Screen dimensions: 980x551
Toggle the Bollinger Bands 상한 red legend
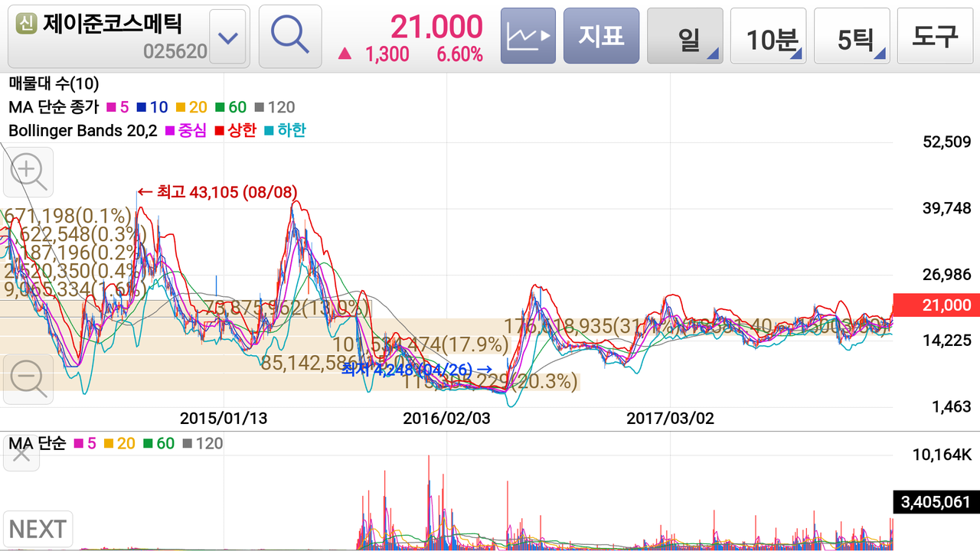pyautogui.click(x=234, y=130)
